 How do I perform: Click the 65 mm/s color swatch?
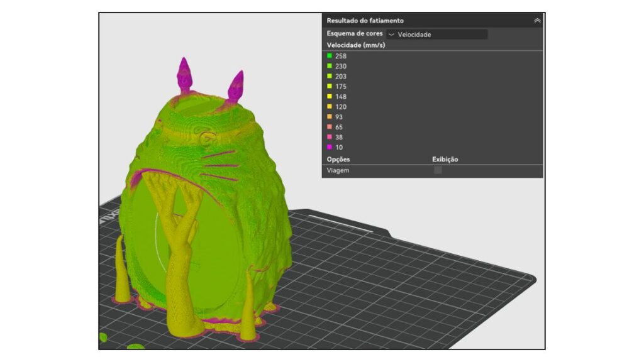pos(330,127)
